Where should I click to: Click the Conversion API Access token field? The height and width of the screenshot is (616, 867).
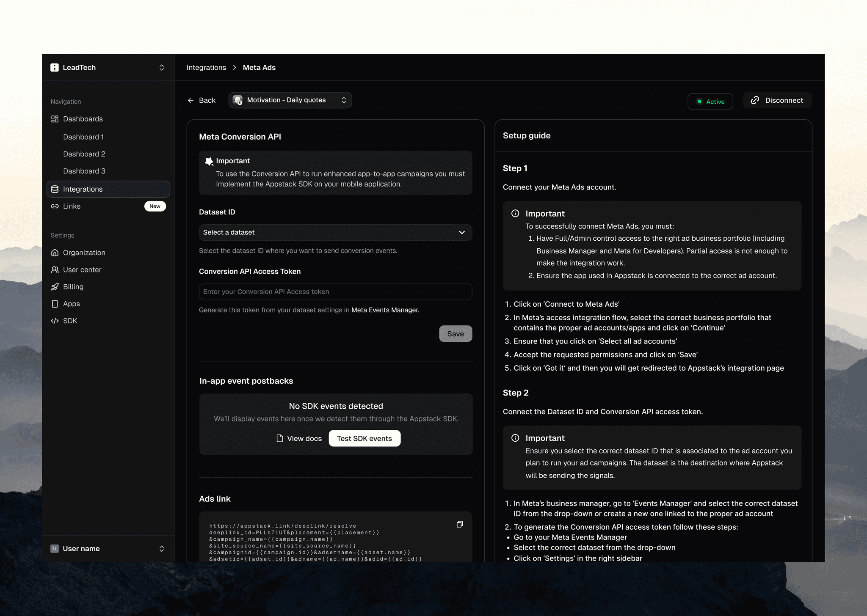[335, 291]
